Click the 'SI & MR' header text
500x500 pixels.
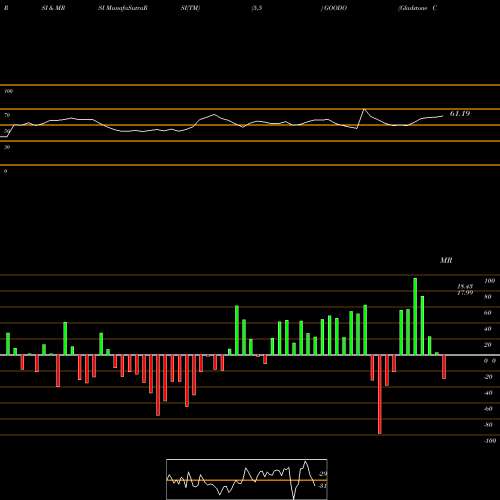click(x=53, y=8)
